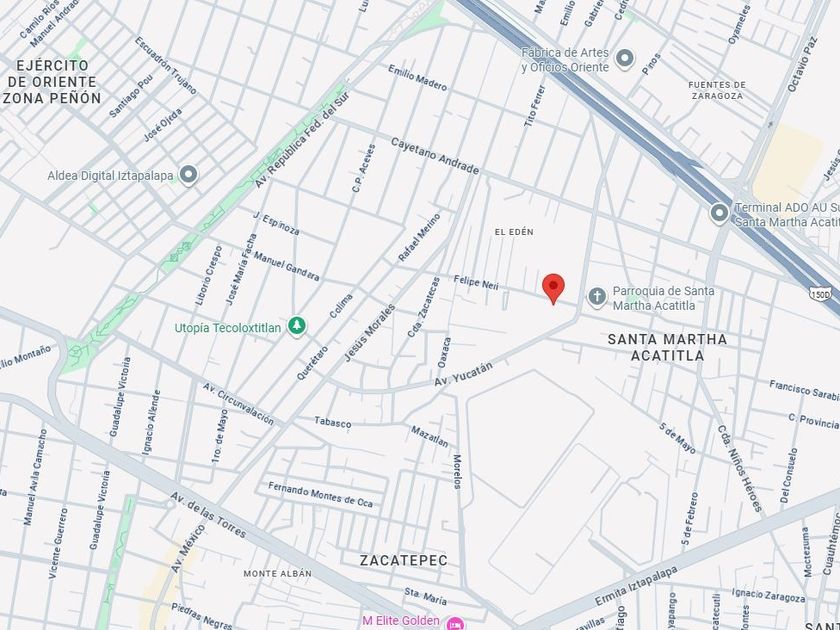Screen dimensions: 840x630
Task: Select the Cayetano Andrade street name
Action: point(434,156)
